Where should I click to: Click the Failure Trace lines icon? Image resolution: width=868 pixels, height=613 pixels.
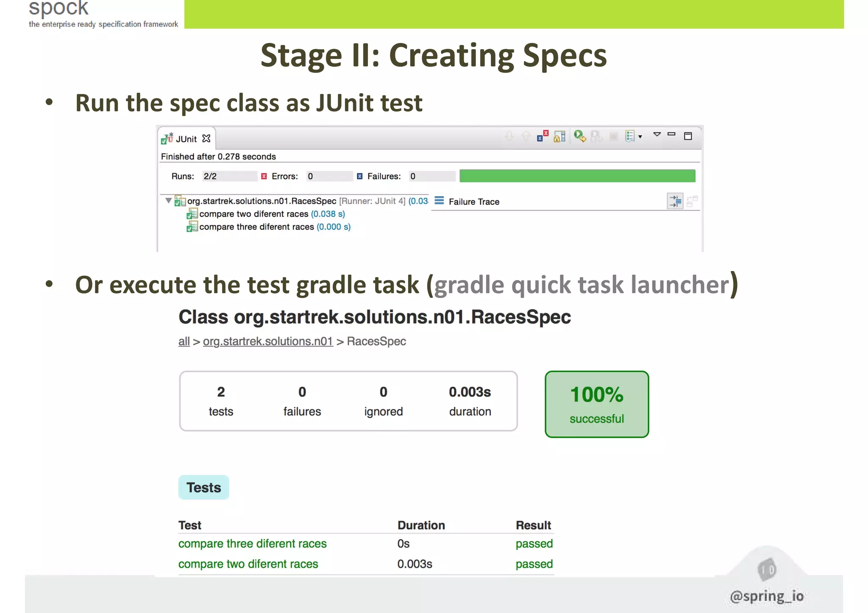439,200
